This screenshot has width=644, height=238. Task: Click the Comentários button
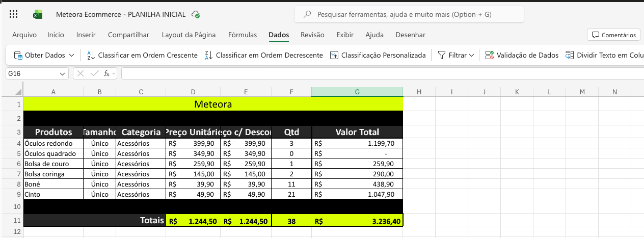[613, 35]
